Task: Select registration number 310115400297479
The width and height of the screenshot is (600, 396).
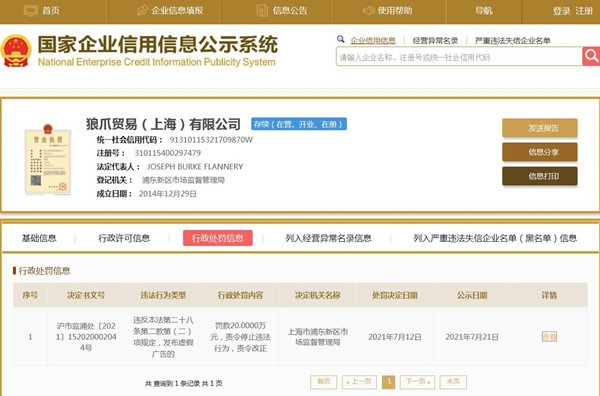Action: 168,153
